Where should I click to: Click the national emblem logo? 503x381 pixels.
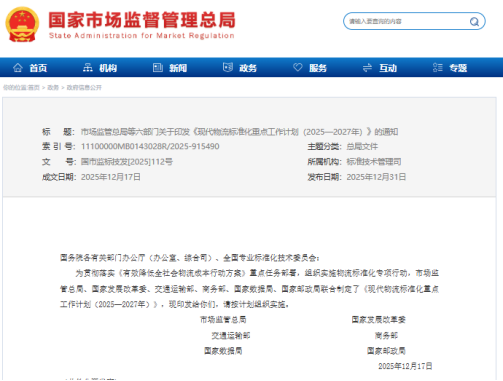coord(22,25)
